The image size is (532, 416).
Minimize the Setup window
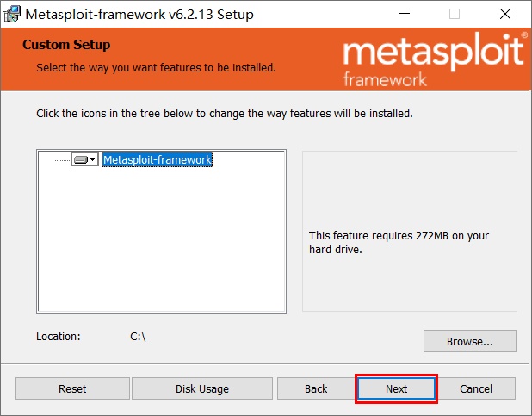pos(405,14)
